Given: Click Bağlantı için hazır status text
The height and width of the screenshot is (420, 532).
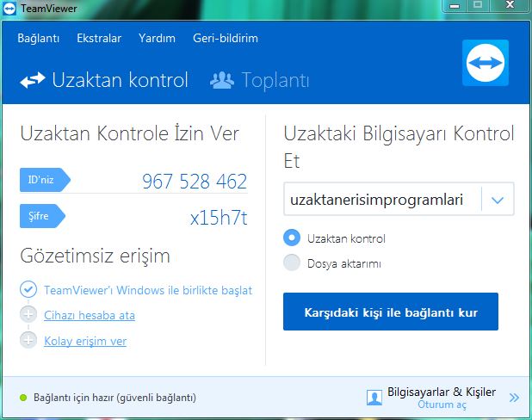Looking at the screenshot, I should [114, 398].
